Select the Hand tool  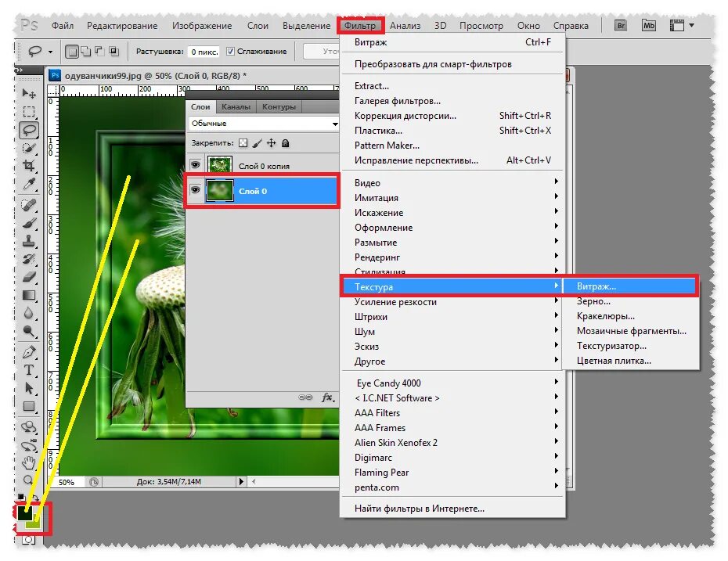pyautogui.click(x=29, y=462)
